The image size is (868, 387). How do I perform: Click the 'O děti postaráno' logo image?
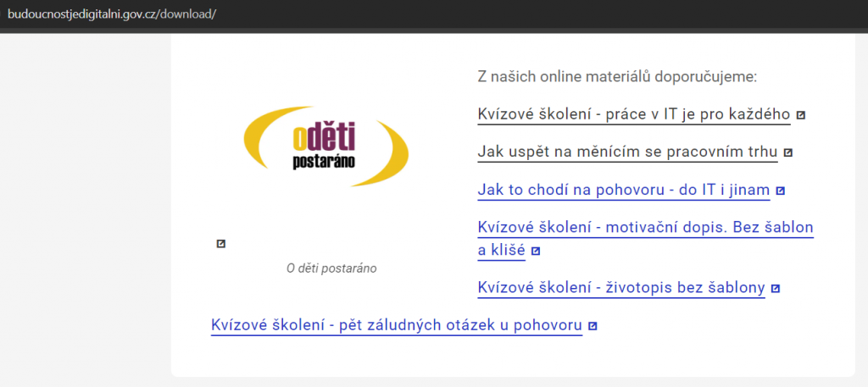[325, 146]
